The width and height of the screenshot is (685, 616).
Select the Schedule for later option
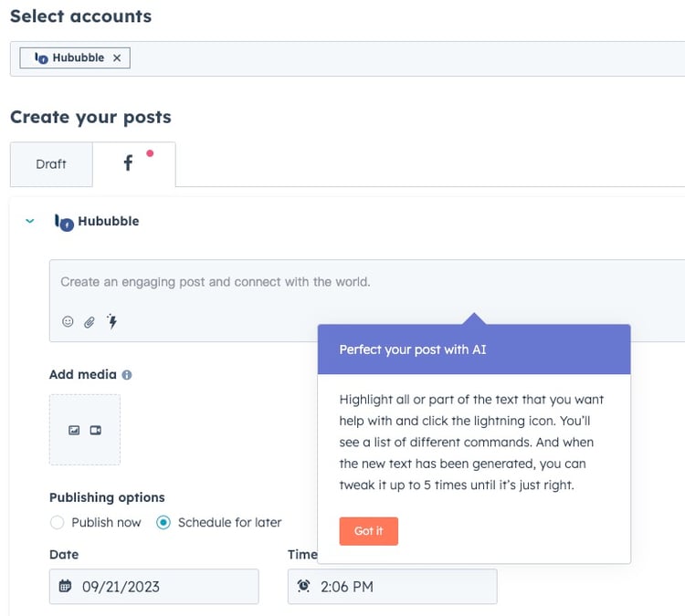pos(163,523)
